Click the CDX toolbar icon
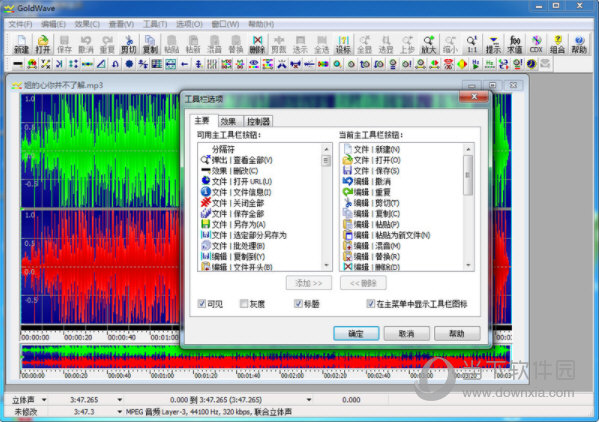This screenshot has width=599, height=422. pos(536,44)
